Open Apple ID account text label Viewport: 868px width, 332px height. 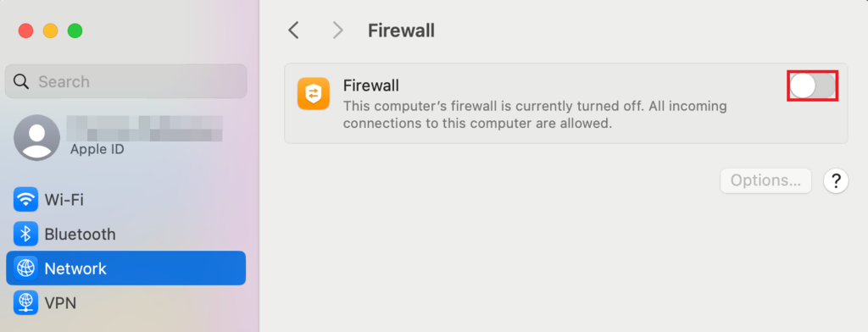(97, 149)
